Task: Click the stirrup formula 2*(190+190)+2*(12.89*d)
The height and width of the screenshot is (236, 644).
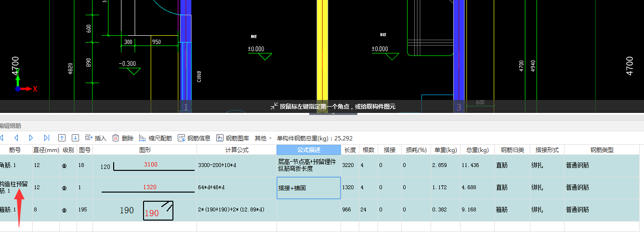Action: coord(237,210)
